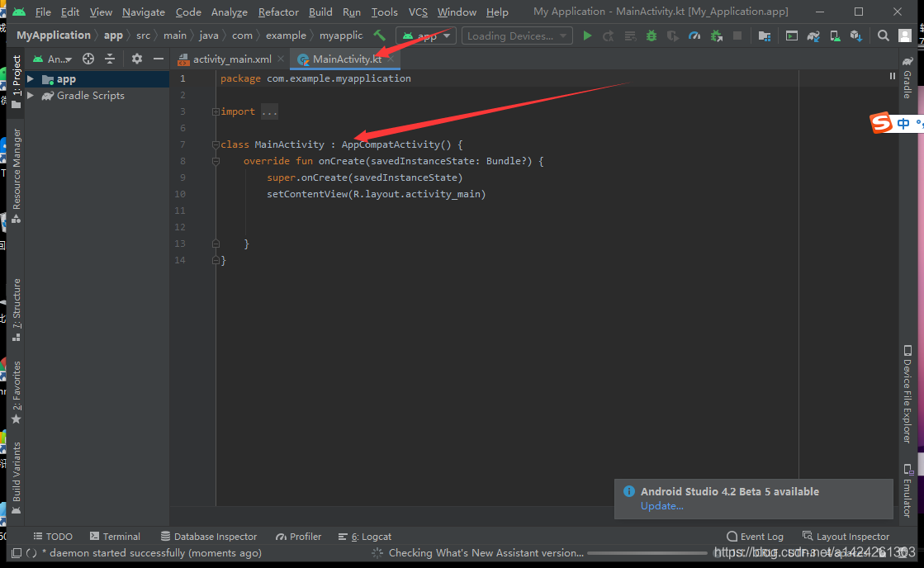
Task: Click Apply Code Changes icon
Action: (630, 36)
